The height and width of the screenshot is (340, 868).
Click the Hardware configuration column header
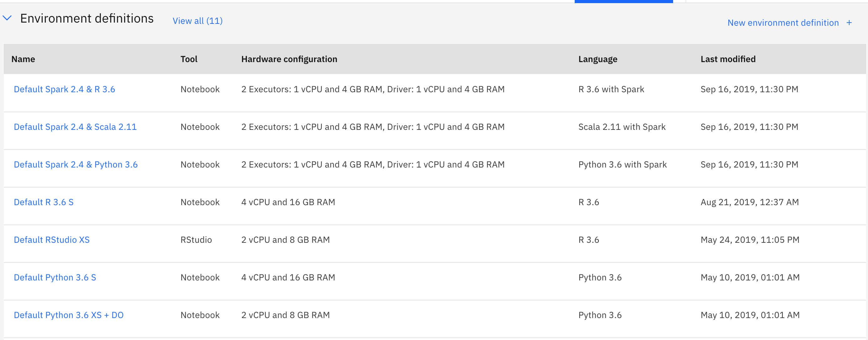(289, 59)
